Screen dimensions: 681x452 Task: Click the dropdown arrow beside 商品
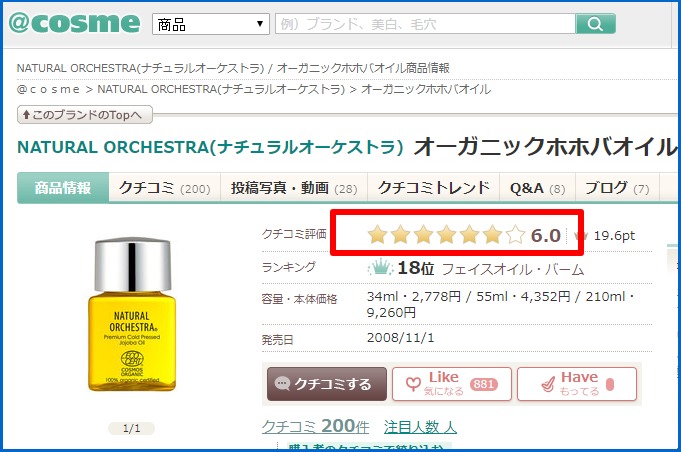pyautogui.click(x=260, y=24)
